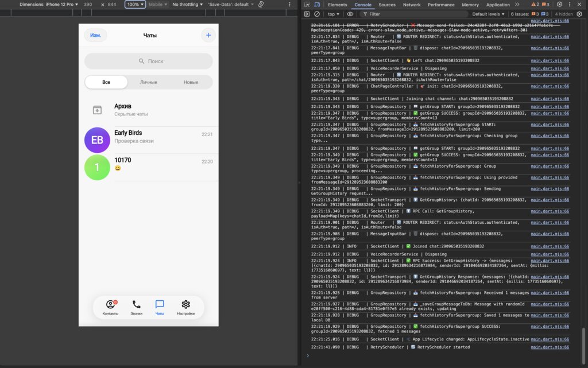588x368 pixels.
Task: Open console settings gear next to hidden count
Action: [x=579, y=14]
